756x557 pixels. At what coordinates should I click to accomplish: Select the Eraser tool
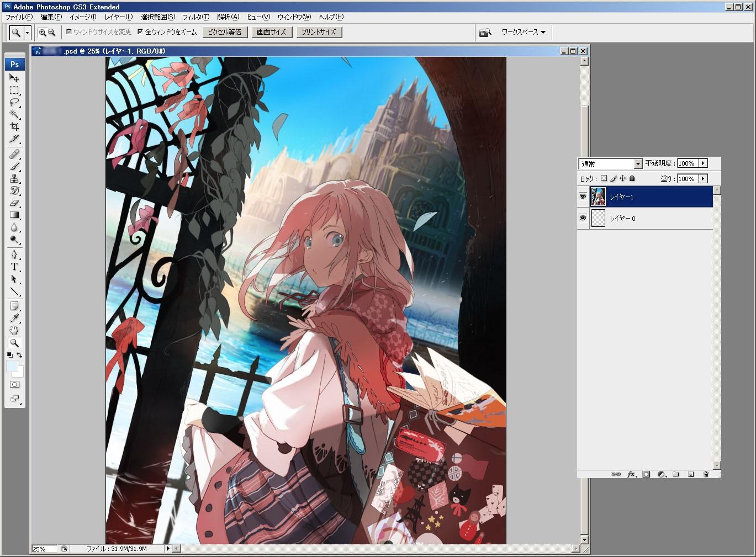(14, 203)
